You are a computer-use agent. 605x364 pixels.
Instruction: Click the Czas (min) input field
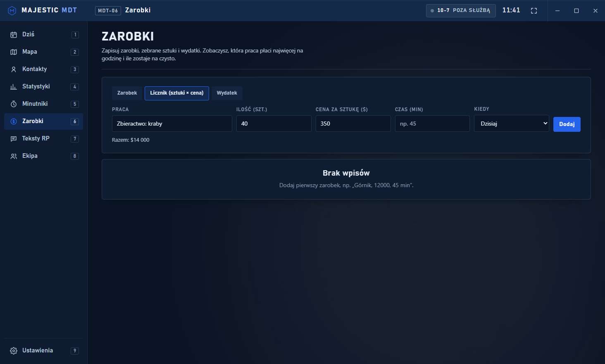coord(432,124)
